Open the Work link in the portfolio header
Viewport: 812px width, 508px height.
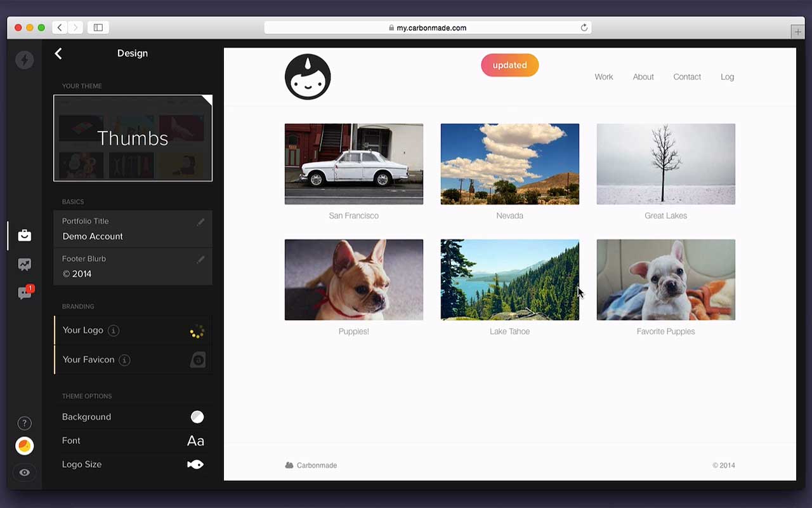(x=603, y=77)
